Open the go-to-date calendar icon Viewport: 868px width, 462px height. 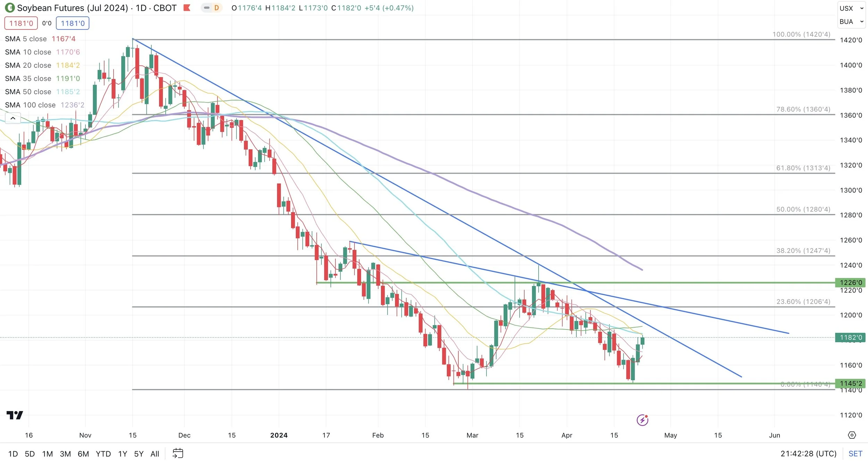pyautogui.click(x=178, y=453)
